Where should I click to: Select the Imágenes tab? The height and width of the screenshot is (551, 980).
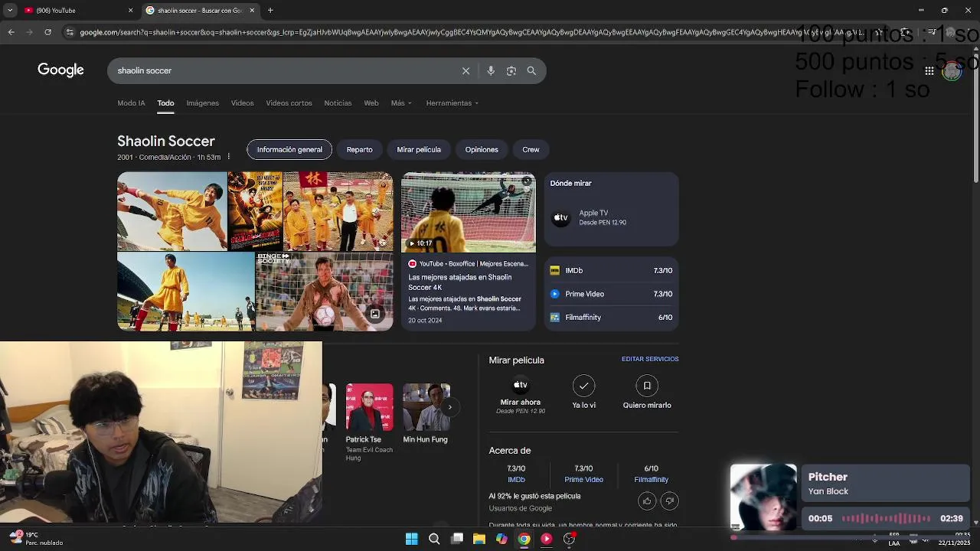pos(203,103)
